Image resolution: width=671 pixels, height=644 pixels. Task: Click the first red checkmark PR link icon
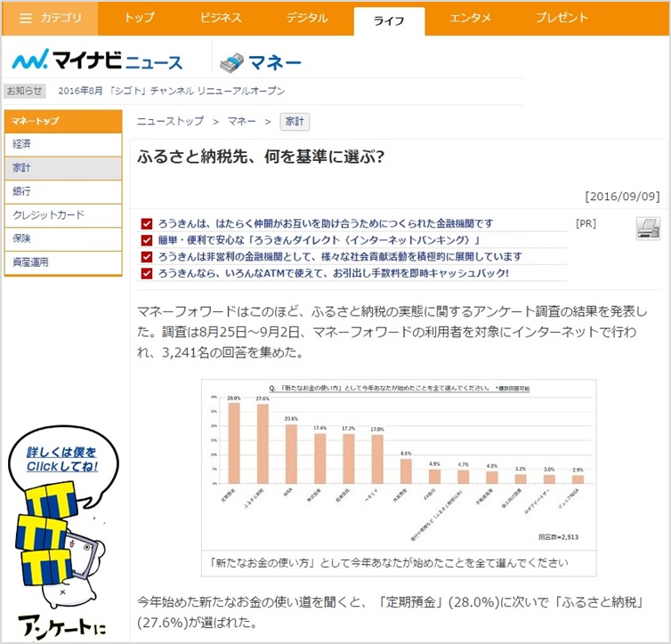click(x=147, y=224)
